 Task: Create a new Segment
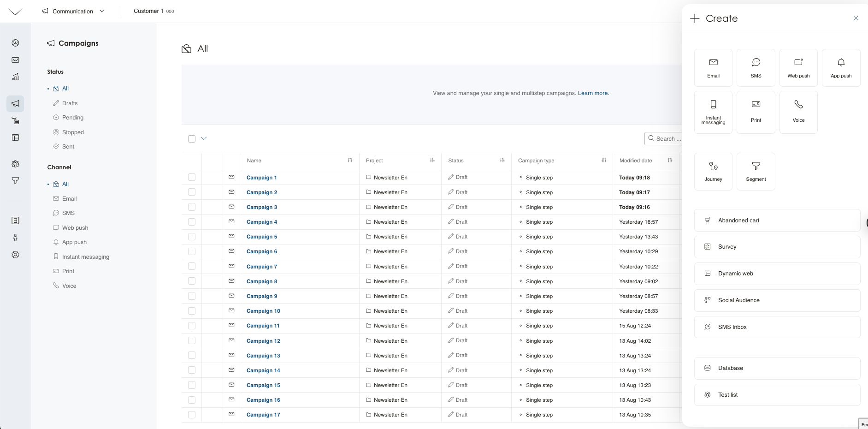pos(756,171)
